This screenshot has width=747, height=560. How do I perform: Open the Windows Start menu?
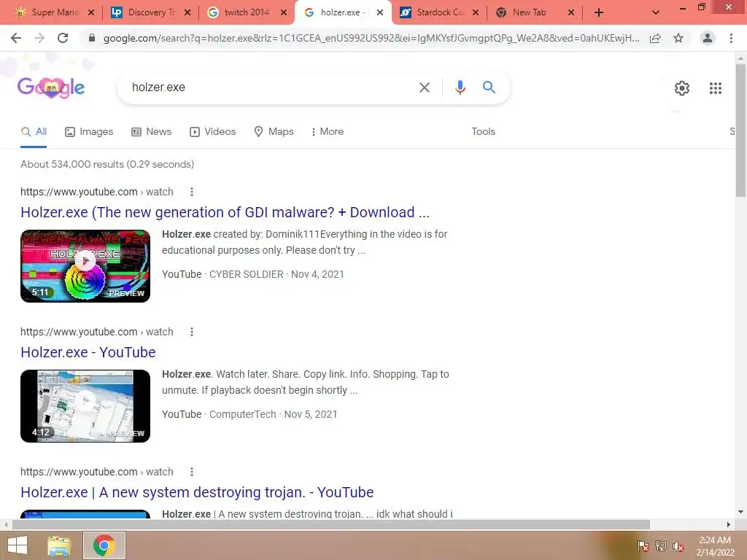(18, 545)
